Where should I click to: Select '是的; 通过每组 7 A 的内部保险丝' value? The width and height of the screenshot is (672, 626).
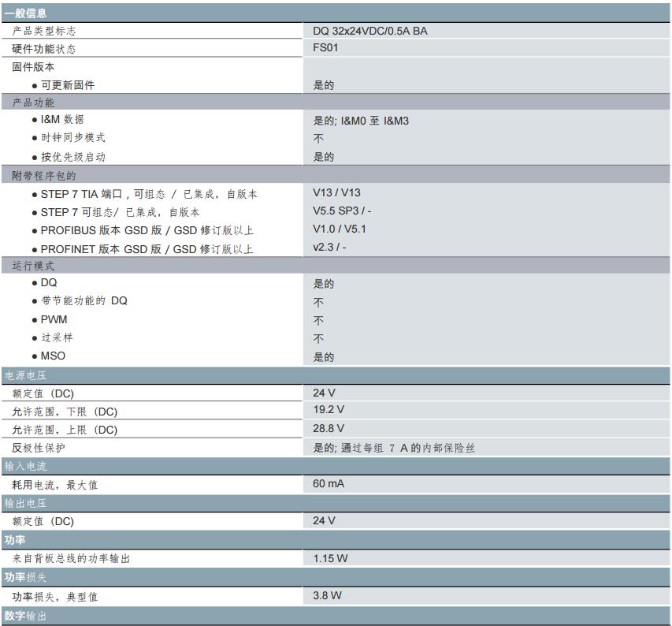[393, 448]
